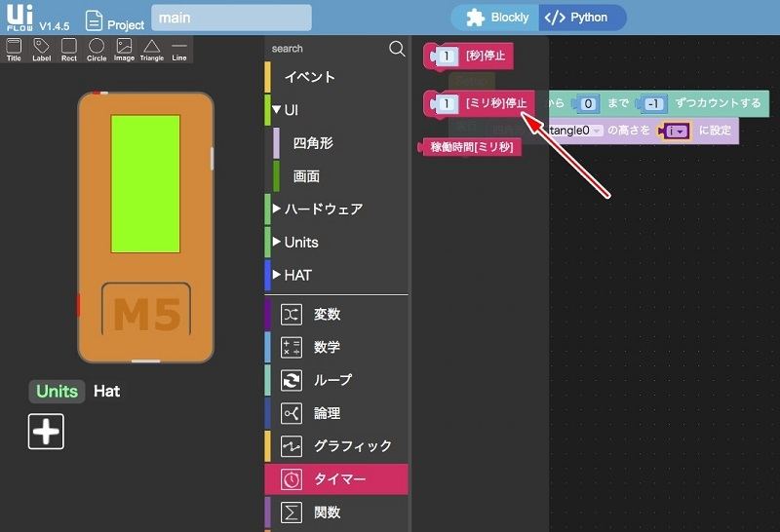Screen dimensions: 780x532
Task: Open the Units tab below device
Action: coord(57,391)
